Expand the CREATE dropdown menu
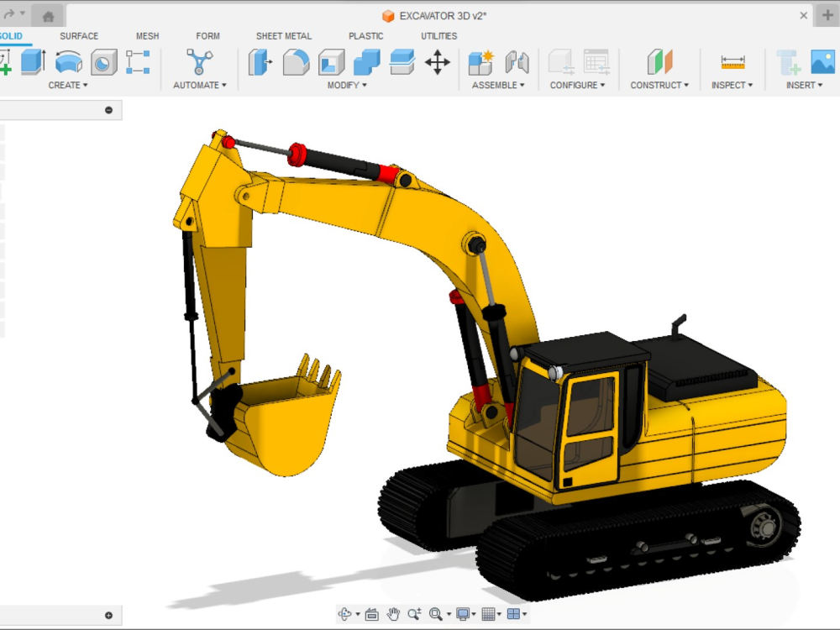Image resolution: width=840 pixels, height=630 pixels. pyautogui.click(x=67, y=85)
